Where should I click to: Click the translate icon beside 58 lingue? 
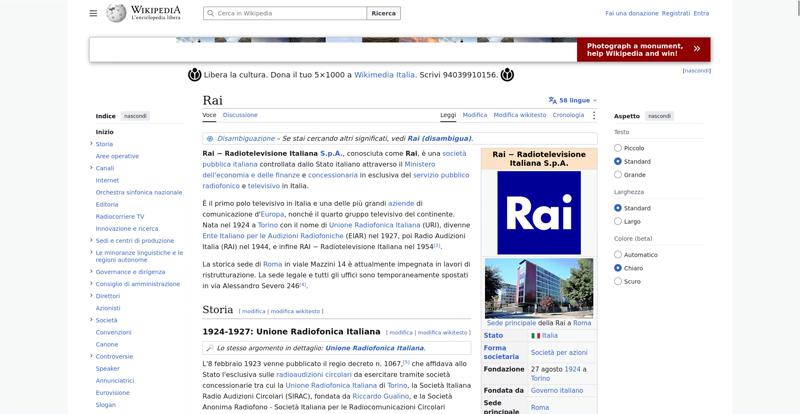[x=553, y=101]
